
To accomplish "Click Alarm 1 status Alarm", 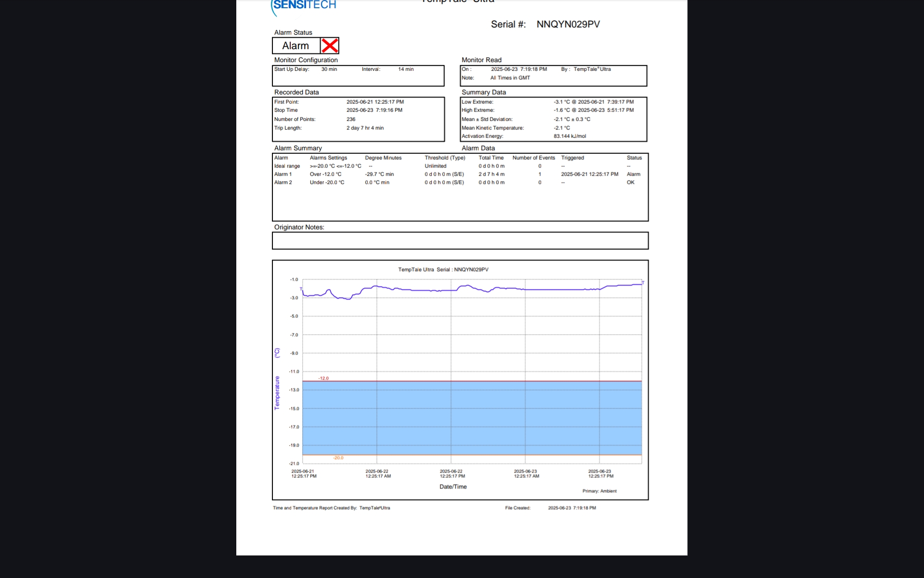I will (x=633, y=174).
